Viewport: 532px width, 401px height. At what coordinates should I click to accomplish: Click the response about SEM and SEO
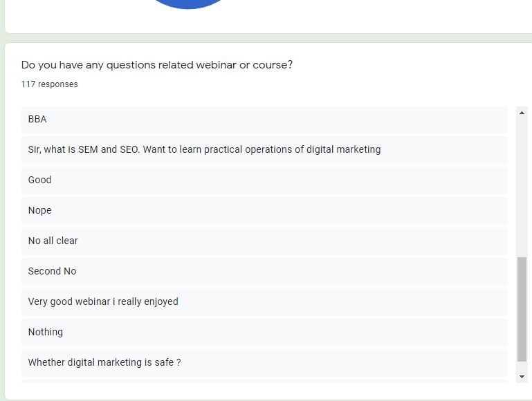coord(264,149)
